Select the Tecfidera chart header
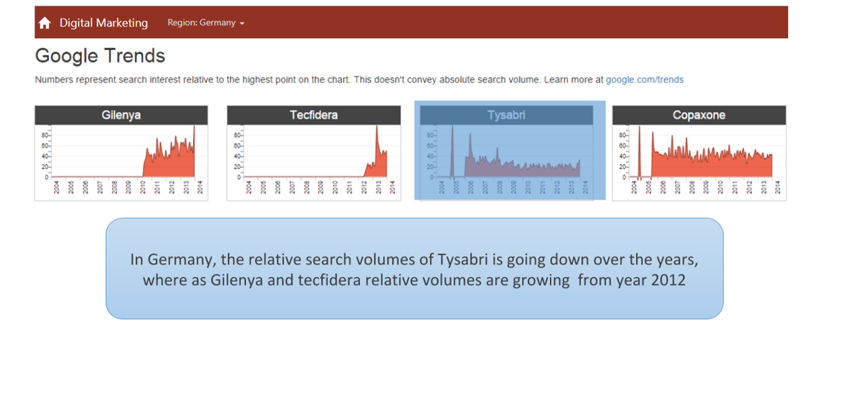 point(314,115)
